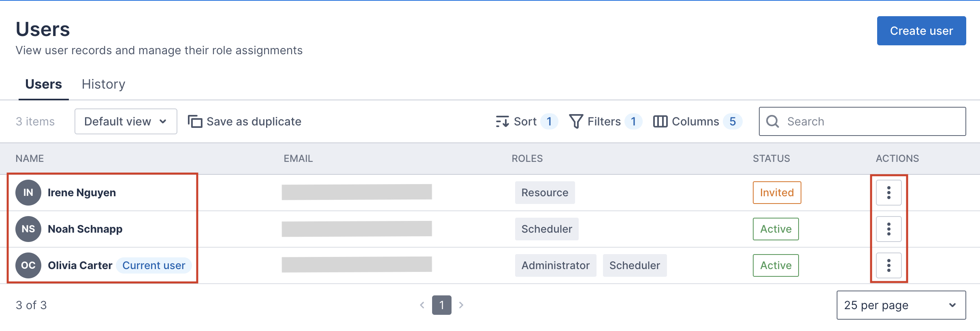Click the Invited status badge
The height and width of the screenshot is (331, 980).
point(776,193)
